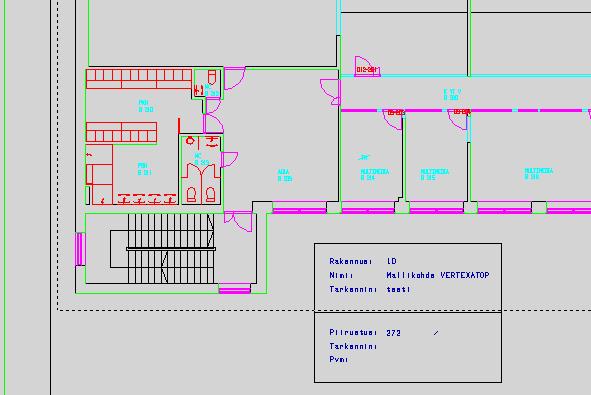Pick the cyan corridor label above the magenta wall

pyautogui.click(x=452, y=94)
